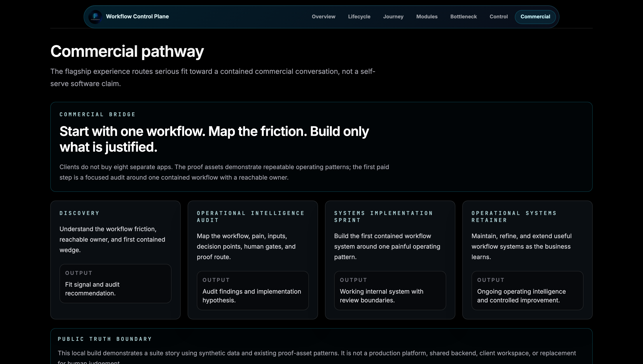Click the Workflow Control Plane logo icon
This screenshot has width=643, height=364.
coord(95,17)
